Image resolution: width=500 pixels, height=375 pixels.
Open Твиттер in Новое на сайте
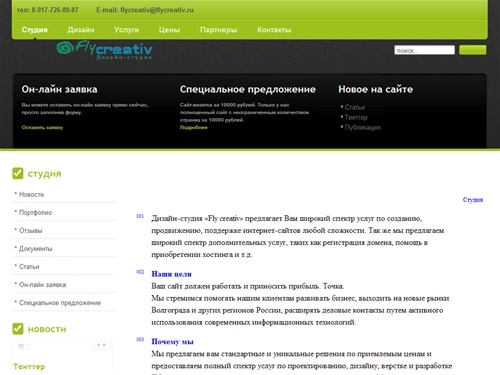[356, 117]
